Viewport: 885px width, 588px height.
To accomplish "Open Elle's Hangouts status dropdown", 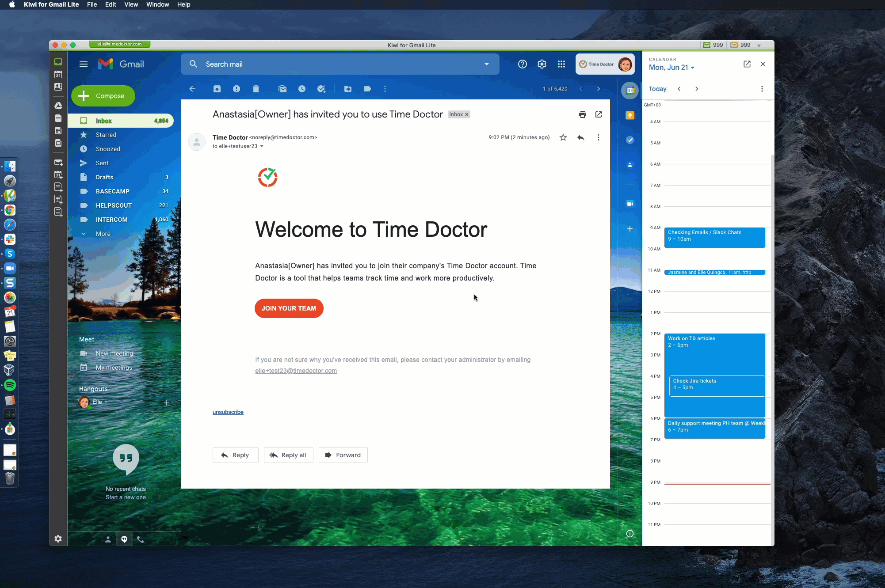I will click(x=106, y=402).
